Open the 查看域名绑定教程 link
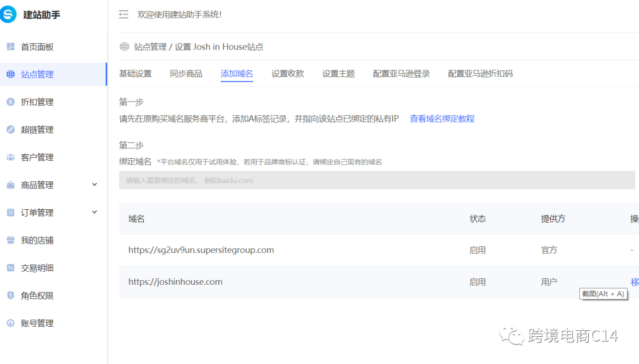This screenshot has height=364, width=639. [442, 119]
